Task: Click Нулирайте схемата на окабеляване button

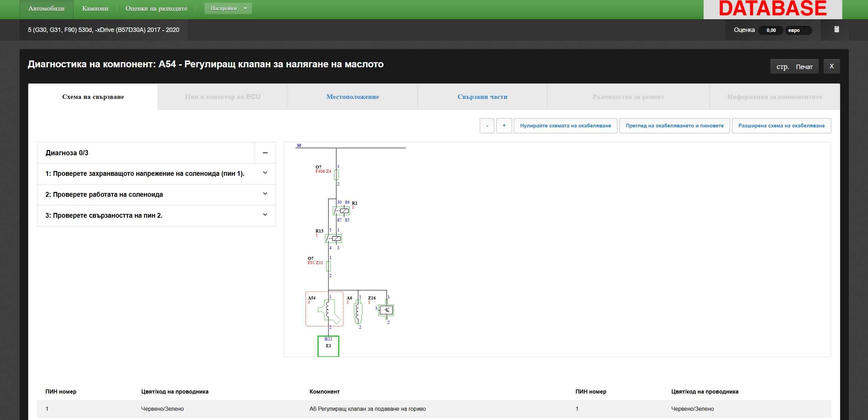Action: (565, 126)
